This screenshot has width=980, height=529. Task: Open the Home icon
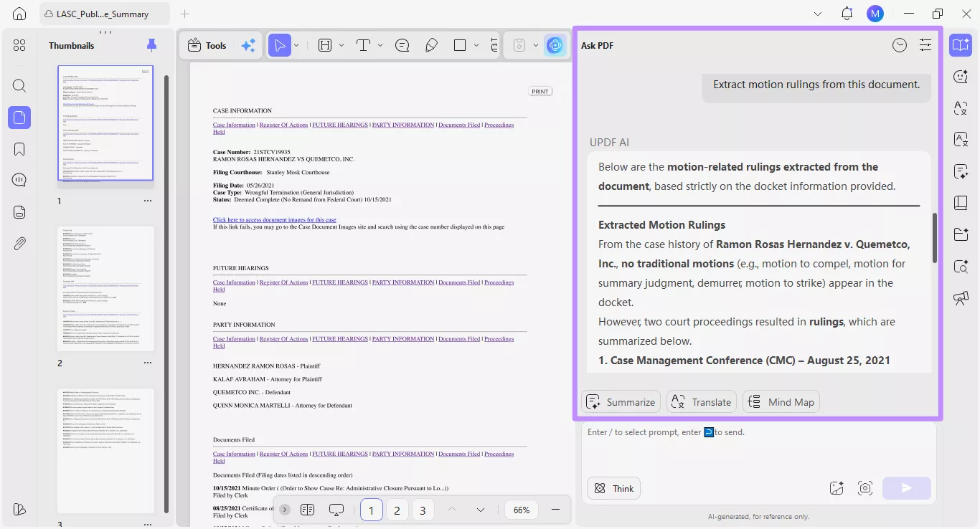(19, 14)
